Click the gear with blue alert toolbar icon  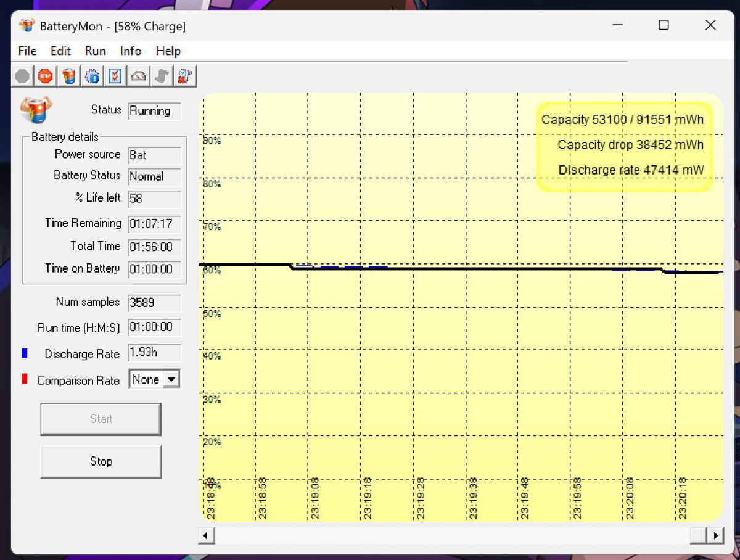point(92,76)
